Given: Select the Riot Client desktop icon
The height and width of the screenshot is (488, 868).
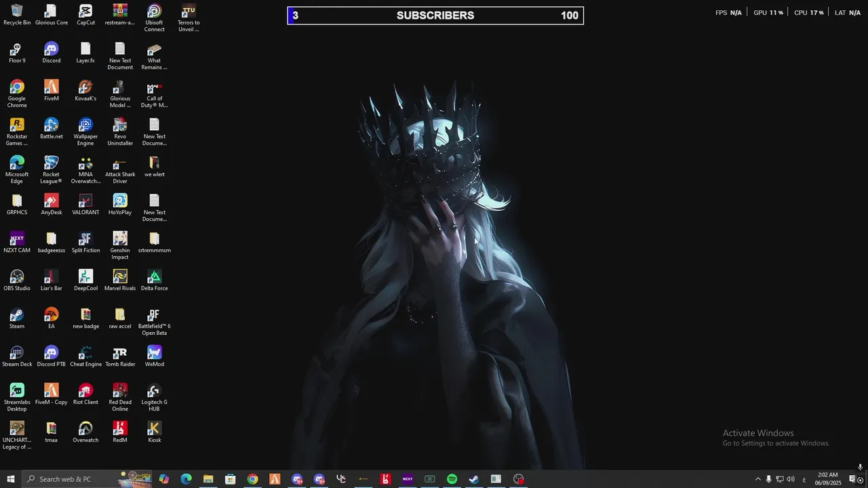Looking at the screenshot, I should [85, 394].
